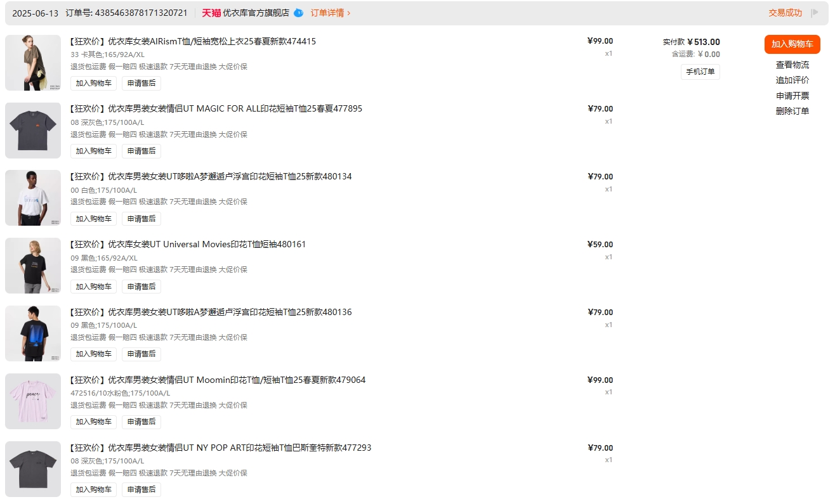The width and height of the screenshot is (835, 504).
Task: Click 加入购物车 under AIRism 474415 item
Action: [x=93, y=83]
